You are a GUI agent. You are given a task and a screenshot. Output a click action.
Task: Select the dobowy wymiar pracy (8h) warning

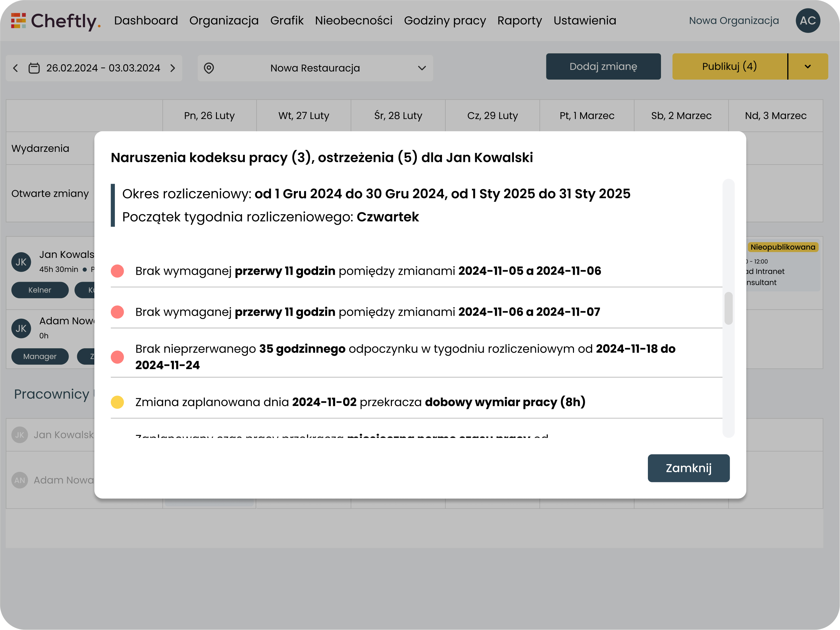360,402
